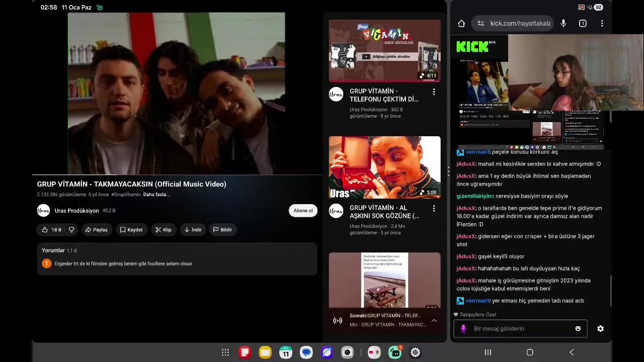Open Uras Prodüksiyon channel avatar below video title

pyautogui.click(x=44, y=211)
